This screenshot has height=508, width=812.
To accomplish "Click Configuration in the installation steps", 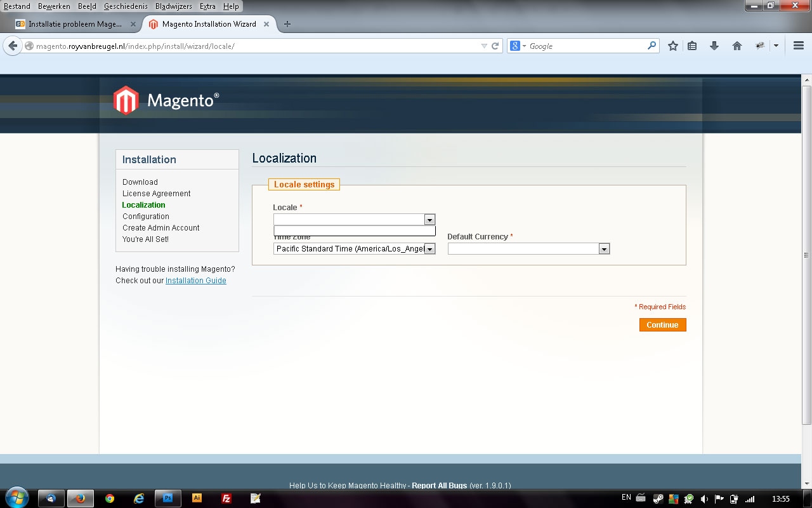I will click(146, 217).
